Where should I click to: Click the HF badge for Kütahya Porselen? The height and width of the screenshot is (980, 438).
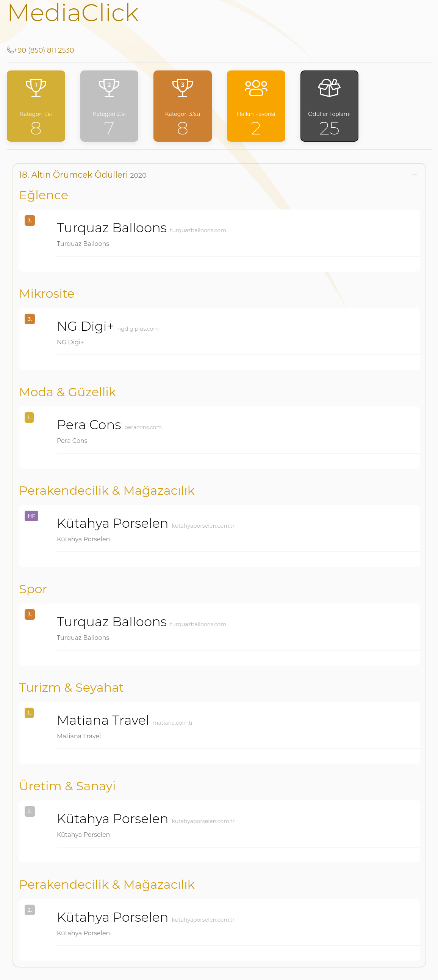[x=31, y=516]
